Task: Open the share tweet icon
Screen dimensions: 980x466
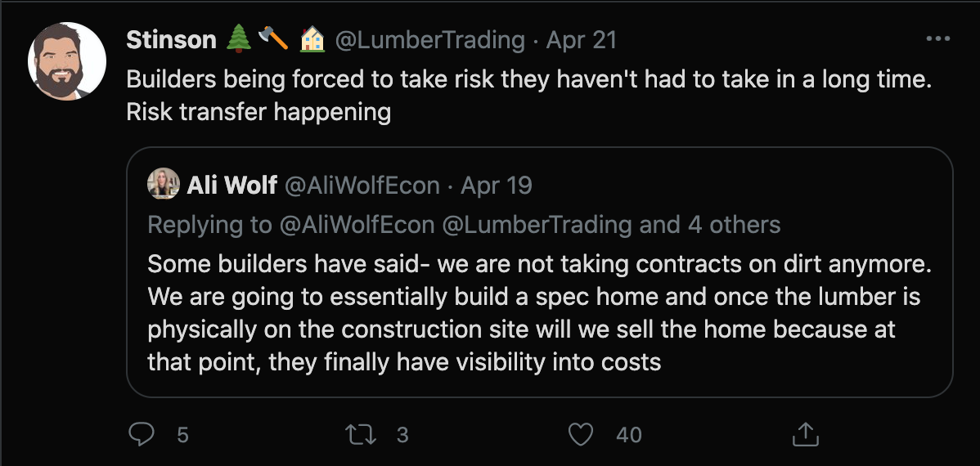Action: tap(805, 434)
